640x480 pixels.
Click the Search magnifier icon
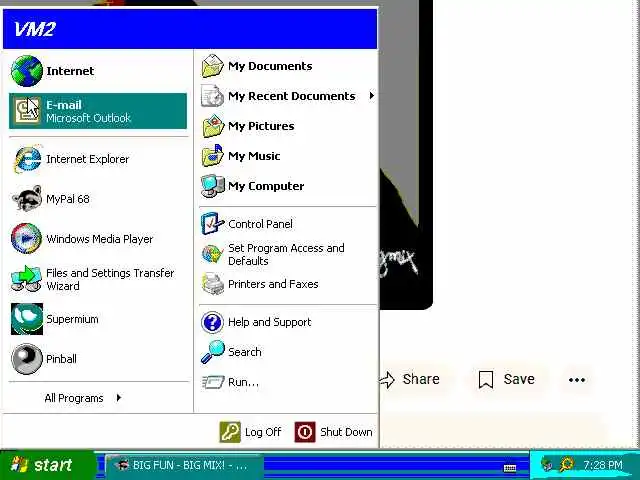pos(213,352)
